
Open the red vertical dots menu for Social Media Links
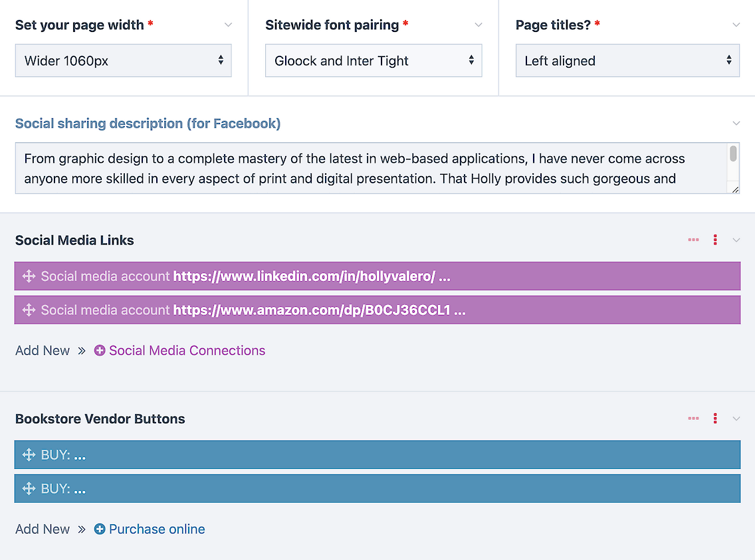pos(715,240)
